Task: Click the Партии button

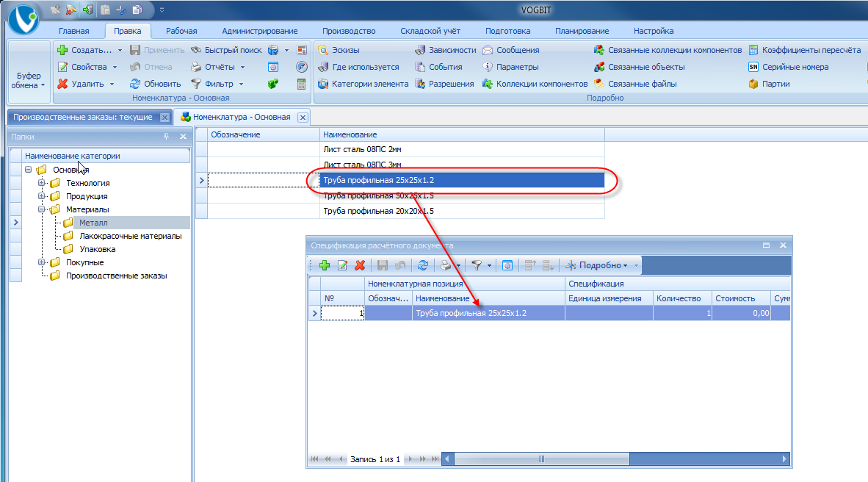Action: point(769,84)
